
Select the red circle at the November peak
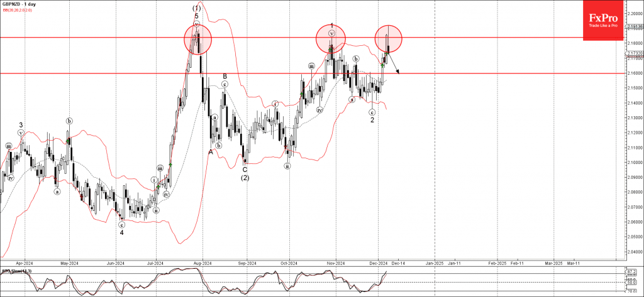pos(331,37)
